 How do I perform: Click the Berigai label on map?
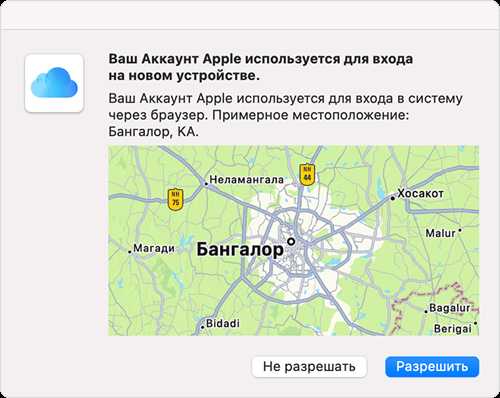(453, 329)
